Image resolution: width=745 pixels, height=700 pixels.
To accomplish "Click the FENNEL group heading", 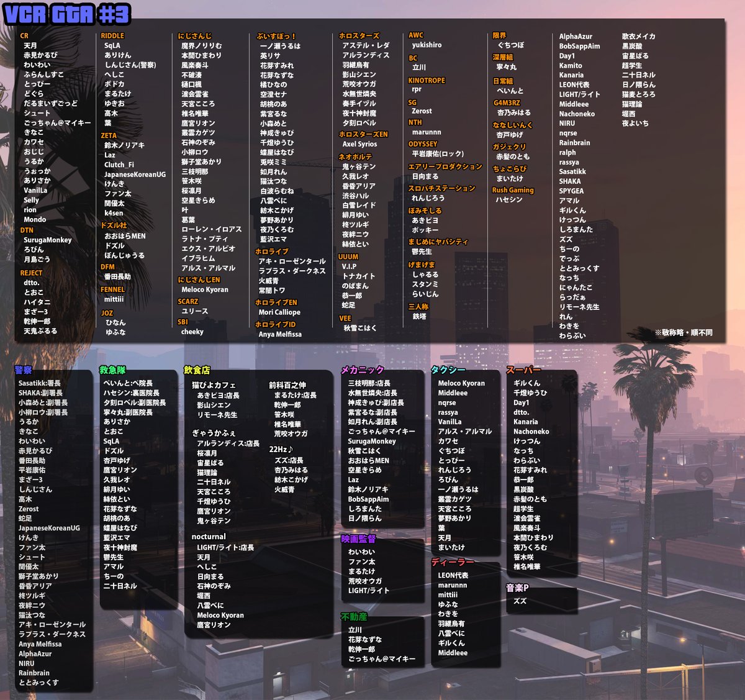I will click(113, 289).
